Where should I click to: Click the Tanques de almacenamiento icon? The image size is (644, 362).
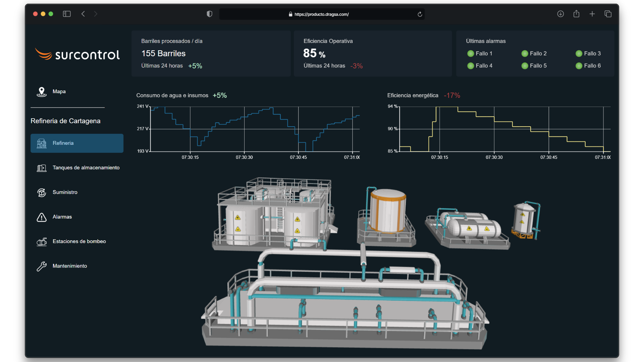coord(42,168)
